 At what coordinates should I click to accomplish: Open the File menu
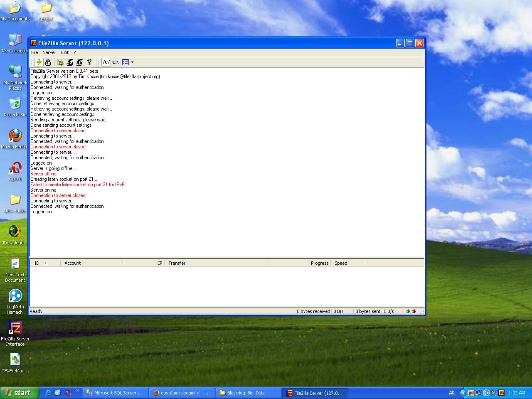34,52
